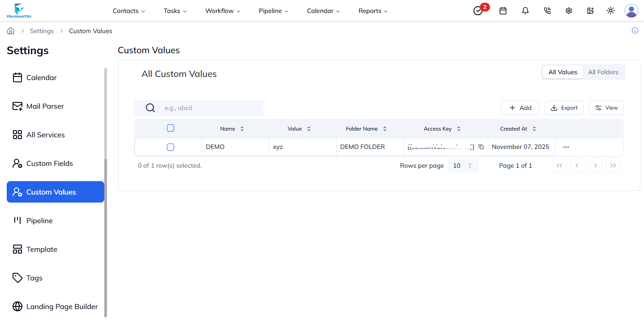644x322 pixels.
Task: Select the header select-all checkbox
Action: click(171, 127)
